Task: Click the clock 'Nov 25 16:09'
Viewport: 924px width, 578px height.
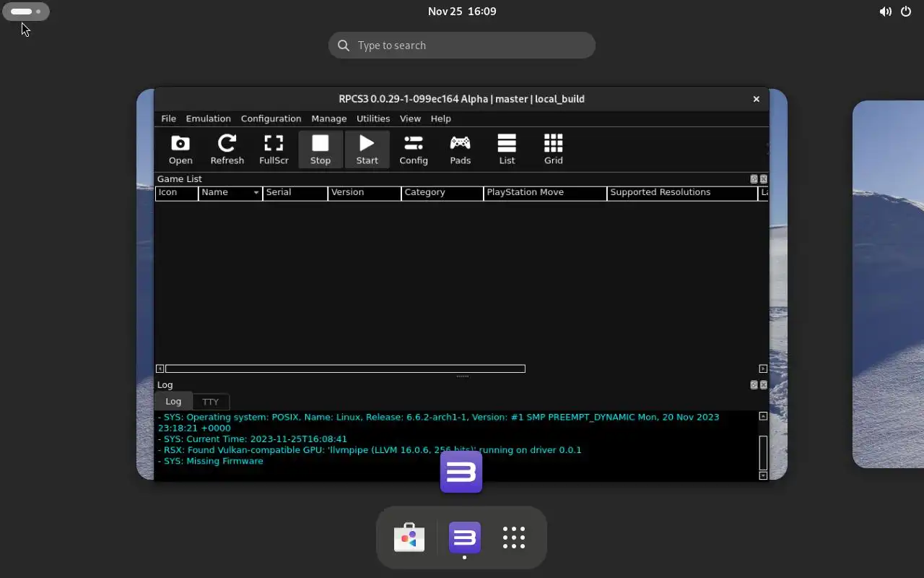Action: coord(462,12)
